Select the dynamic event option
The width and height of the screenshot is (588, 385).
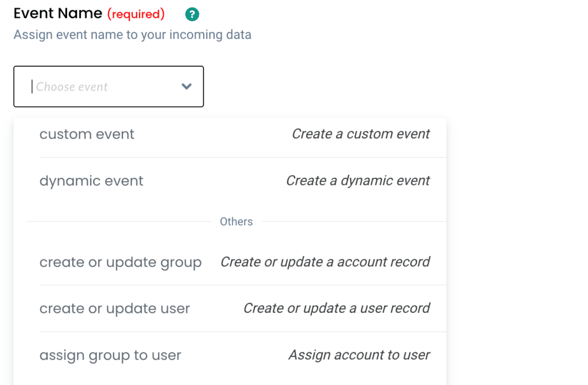click(x=91, y=181)
